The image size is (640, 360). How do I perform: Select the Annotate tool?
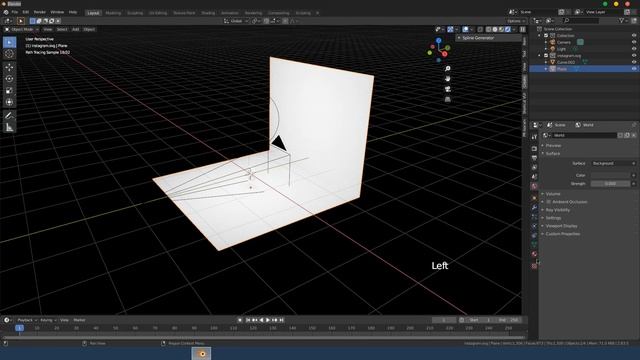point(9,116)
